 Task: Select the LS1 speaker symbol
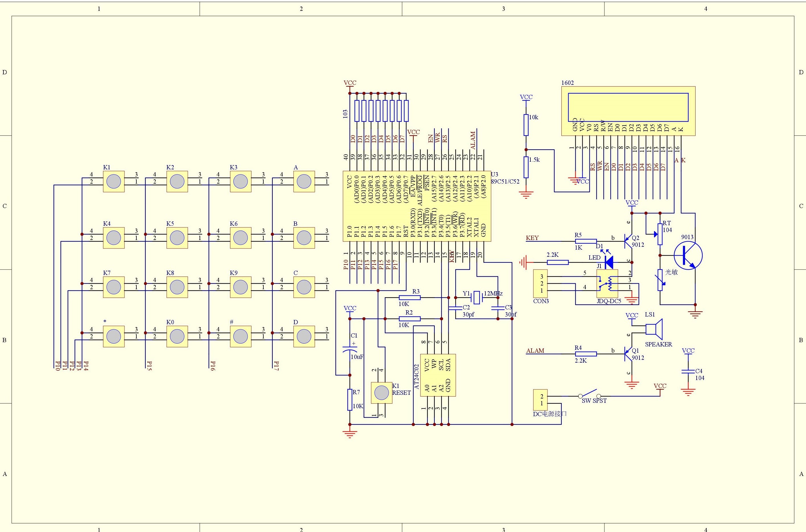pyautogui.click(x=654, y=329)
